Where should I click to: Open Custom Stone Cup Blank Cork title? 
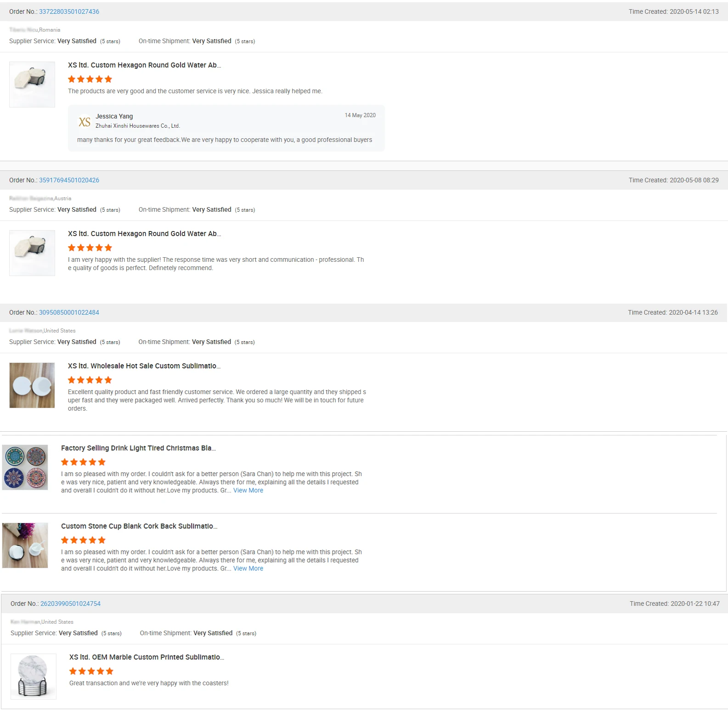tap(139, 526)
